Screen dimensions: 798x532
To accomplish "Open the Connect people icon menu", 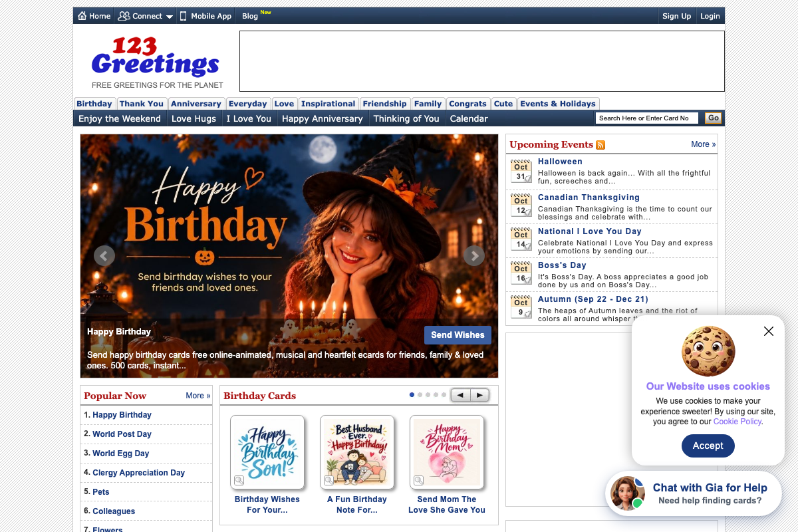I will click(124, 16).
